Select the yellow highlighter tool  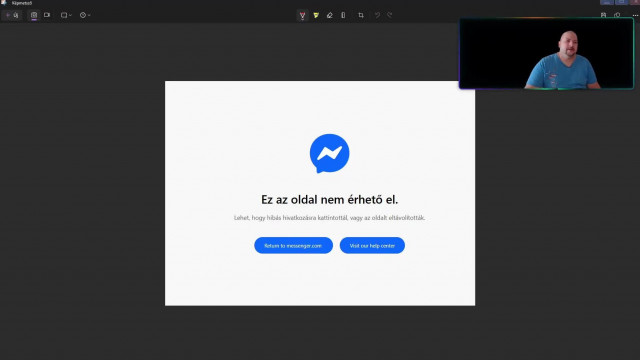coord(316,16)
